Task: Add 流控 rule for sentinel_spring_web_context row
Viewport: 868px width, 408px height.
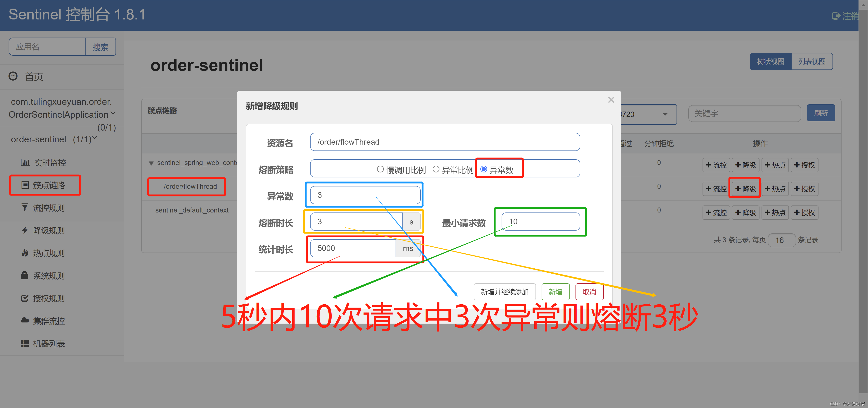Action: click(716, 165)
